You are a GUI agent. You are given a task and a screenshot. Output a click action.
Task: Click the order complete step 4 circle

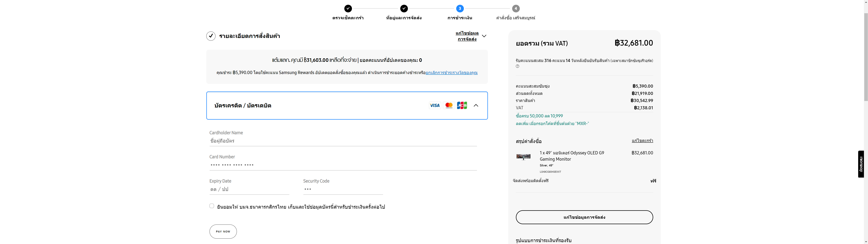[516, 8]
